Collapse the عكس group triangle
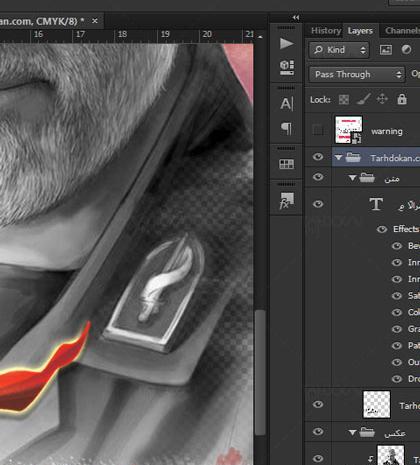The width and height of the screenshot is (420, 465). (352, 433)
